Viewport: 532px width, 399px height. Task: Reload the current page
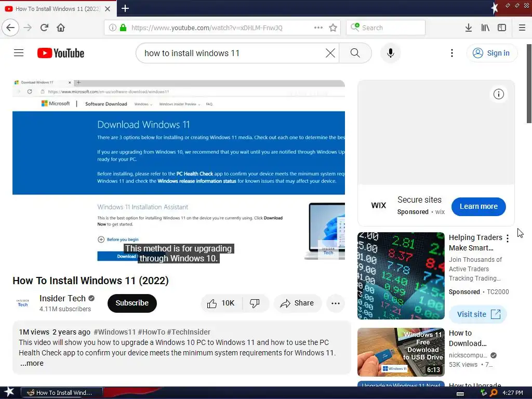tap(44, 28)
